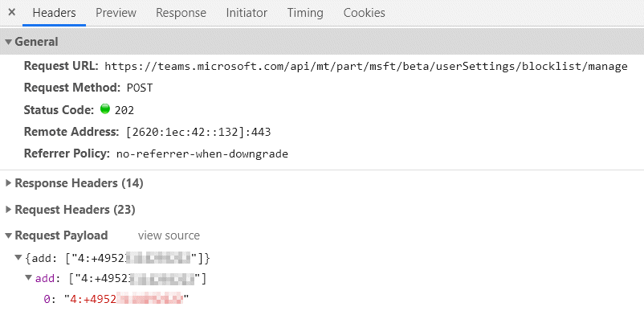Select the no-referrer-when-downgrade policy value
Viewport: 644px width, 311px height.
pos(202,154)
